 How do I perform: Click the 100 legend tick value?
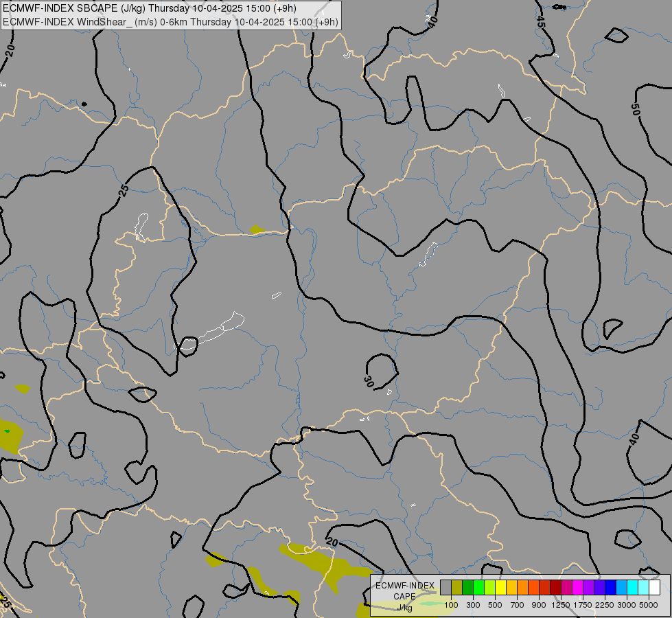pos(451,605)
